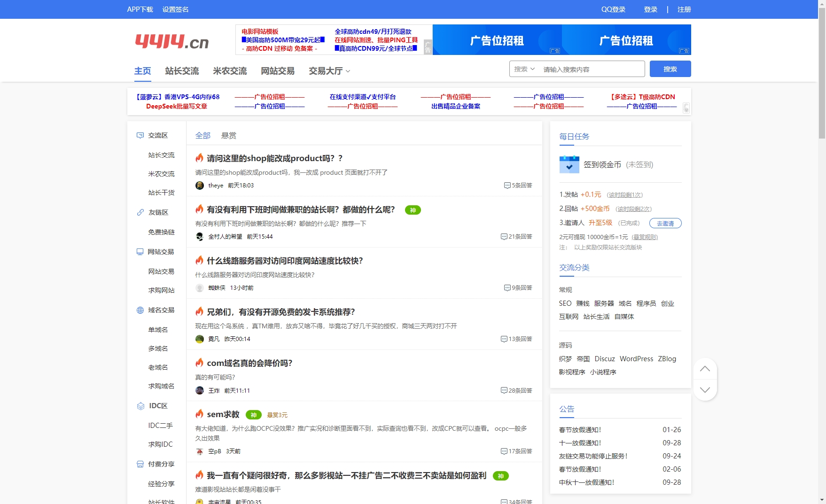Click ad link DeepSeek批量写文章
826x504 pixels.
(x=177, y=106)
